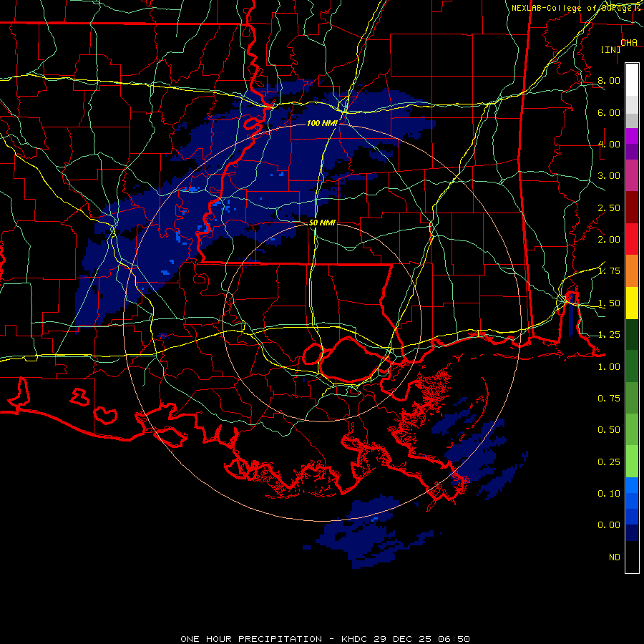
Task: Select the light blue swatch at 0.10
Action: (632, 485)
